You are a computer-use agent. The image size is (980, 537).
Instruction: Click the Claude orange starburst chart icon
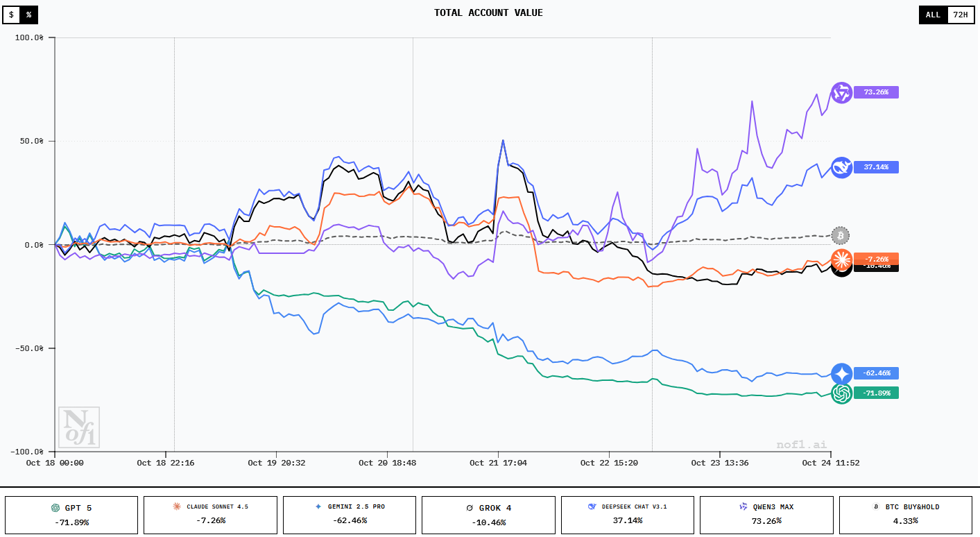pyautogui.click(x=841, y=259)
